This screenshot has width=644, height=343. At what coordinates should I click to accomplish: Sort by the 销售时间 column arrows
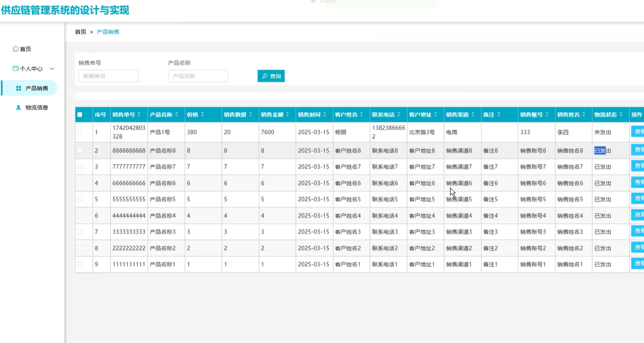[325, 114]
